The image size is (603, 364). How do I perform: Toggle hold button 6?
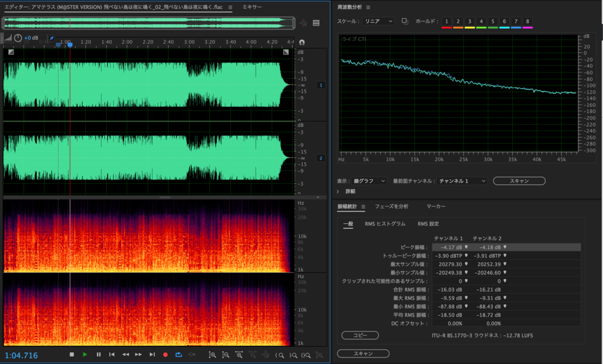click(504, 22)
